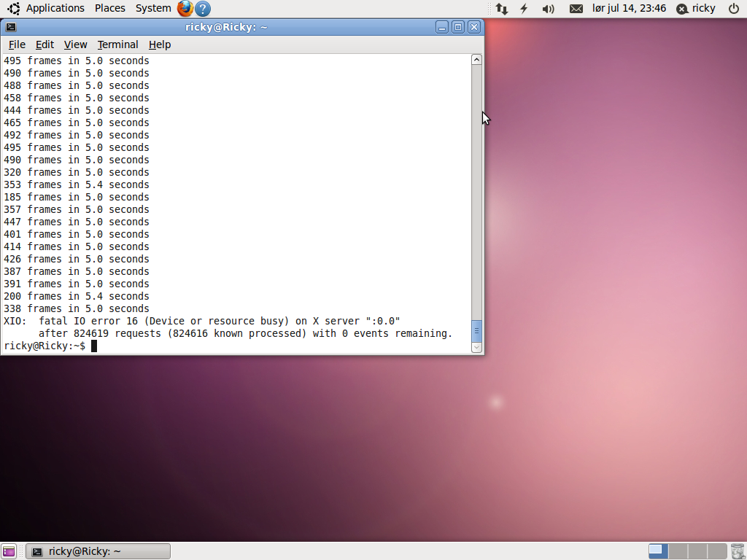
Task: Open the Places menu
Action: (110, 9)
